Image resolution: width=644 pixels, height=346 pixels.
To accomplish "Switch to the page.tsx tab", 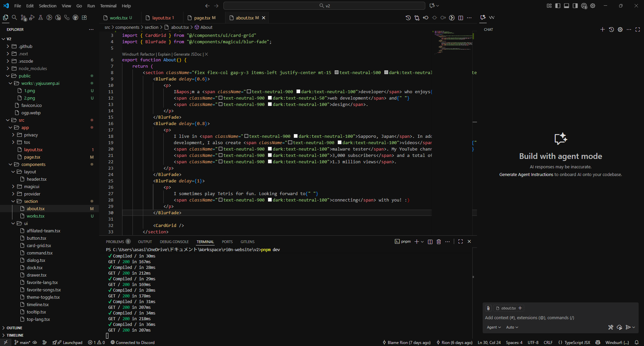I will (202, 18).
